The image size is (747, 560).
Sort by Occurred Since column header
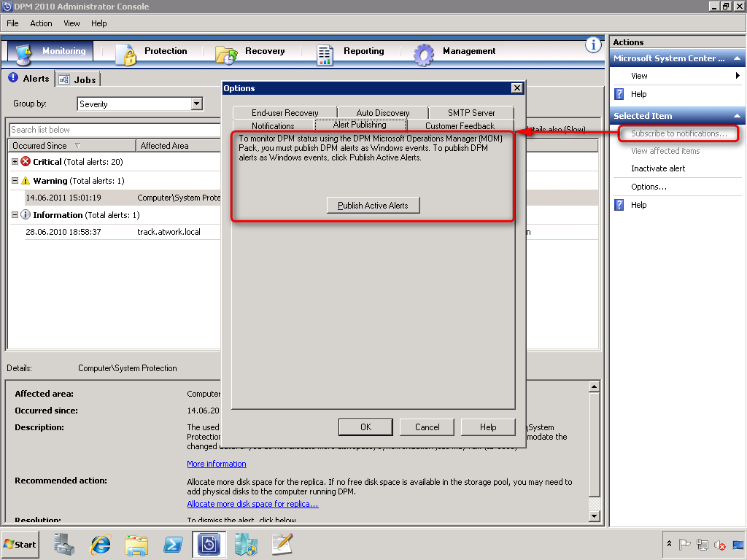71,146
